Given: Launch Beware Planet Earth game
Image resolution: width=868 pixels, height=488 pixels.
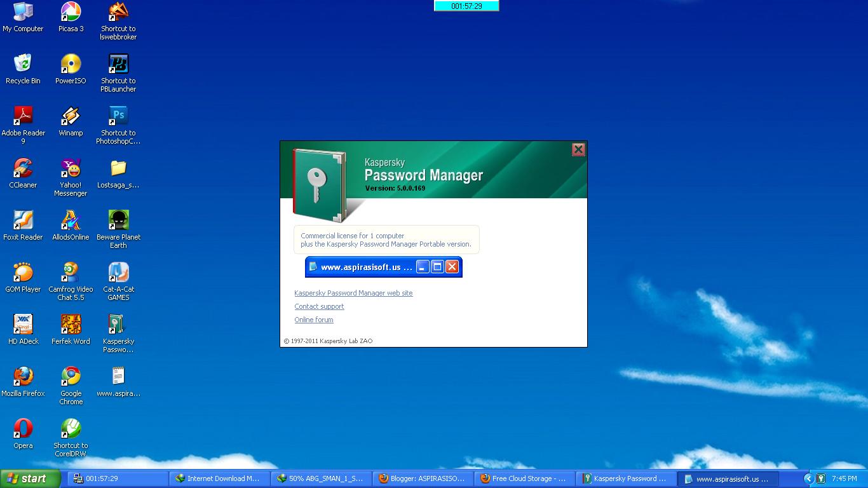Looking at the screenshot, I should pyautogui.click(x=118, y=229).
